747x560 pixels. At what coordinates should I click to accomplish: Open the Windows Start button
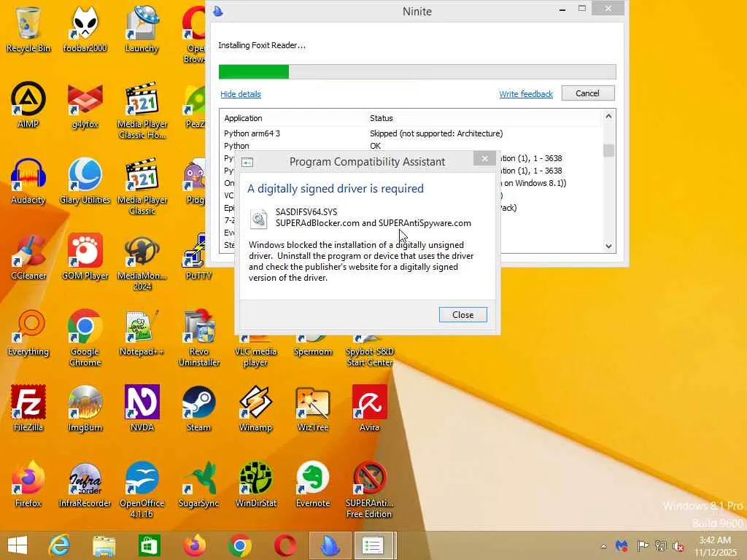coord(18,545)
